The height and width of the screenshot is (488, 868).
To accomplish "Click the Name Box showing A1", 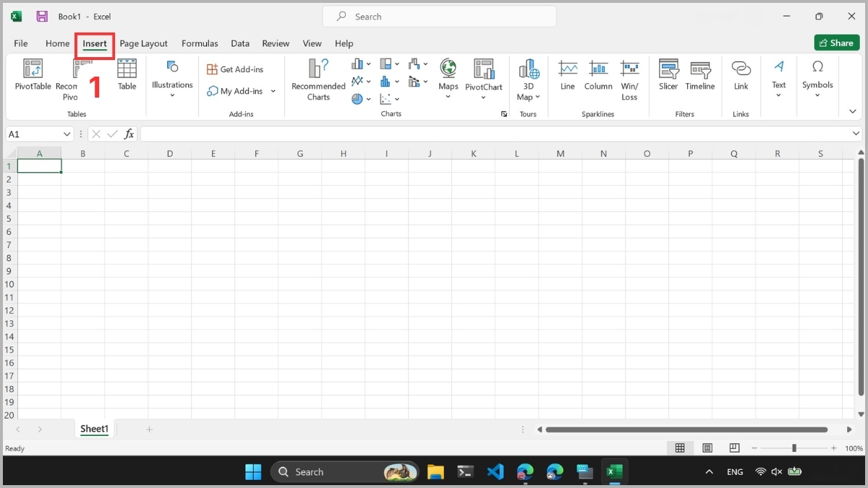I will (x=34, y=134).
